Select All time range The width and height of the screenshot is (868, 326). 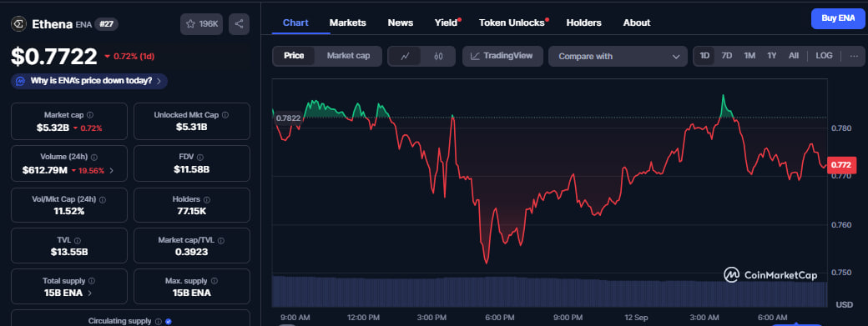click(794, 56)
